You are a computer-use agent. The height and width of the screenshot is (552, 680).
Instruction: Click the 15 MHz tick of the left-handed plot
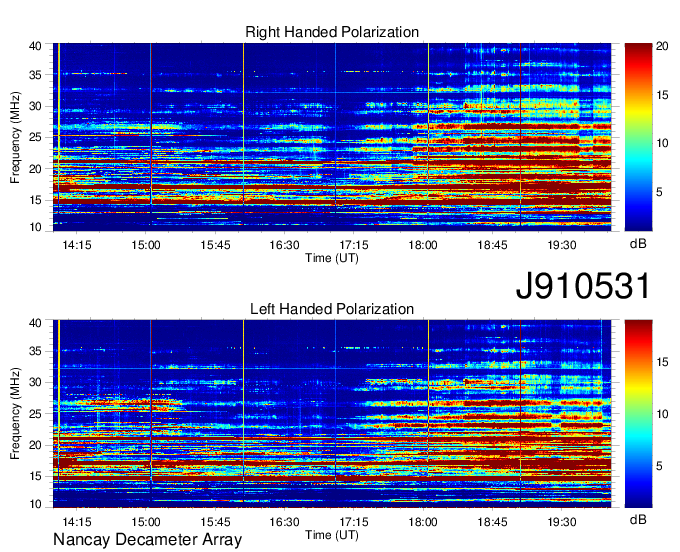pyautogui.click(x=35, y=477)
